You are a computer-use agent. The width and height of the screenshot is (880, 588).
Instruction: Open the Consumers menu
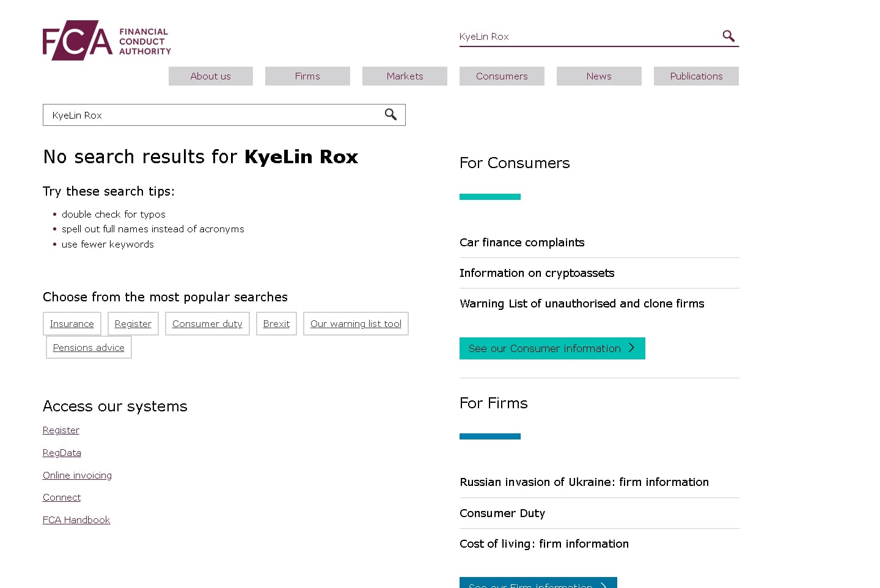coord(502,76)
